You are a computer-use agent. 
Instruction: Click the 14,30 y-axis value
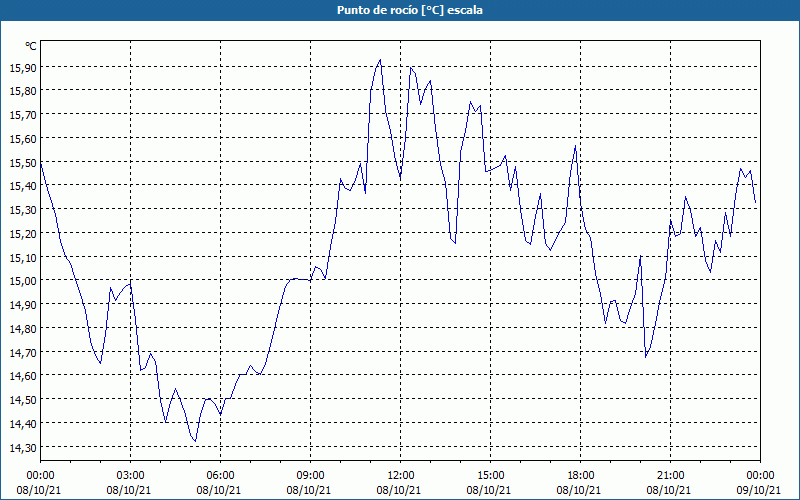(22, 447)
